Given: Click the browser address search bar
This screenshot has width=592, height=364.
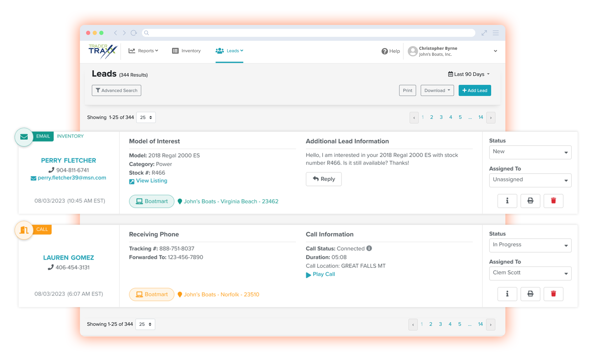Looking at the screenshot, I should pyautogui.click(x=308, y=33).
